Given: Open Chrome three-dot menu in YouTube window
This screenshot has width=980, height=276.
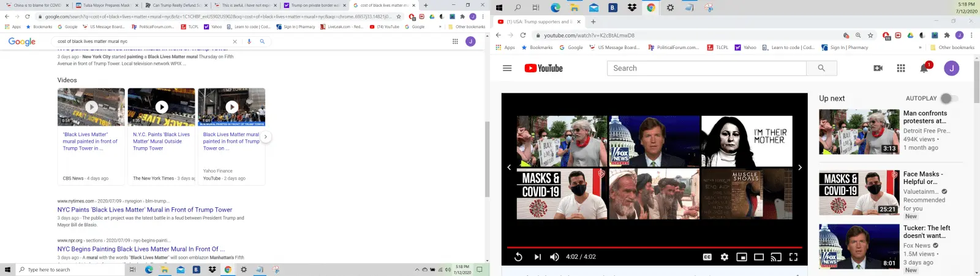Looking at the screenshot, I should pos(972,36).
